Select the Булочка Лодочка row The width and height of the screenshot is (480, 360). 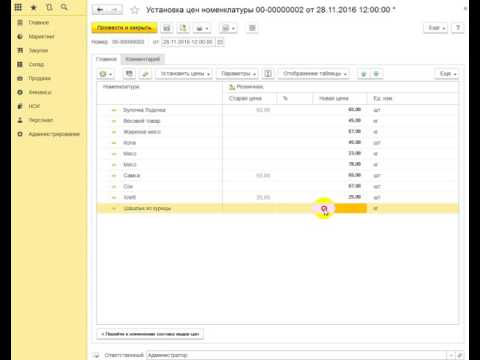[278, 110]
